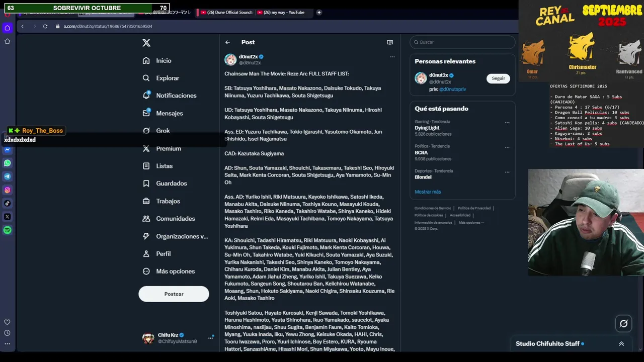Open Messenger in the Opera sidebar
Image resolution: width=644 pixels, height=362 pixels.
coord(7,150)
